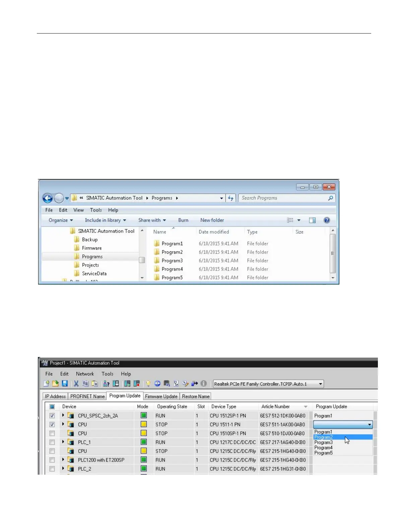This screenshot has width=399, height=532.
Task: Click the blue reset to factory icon
Action: tap(157, 383)
